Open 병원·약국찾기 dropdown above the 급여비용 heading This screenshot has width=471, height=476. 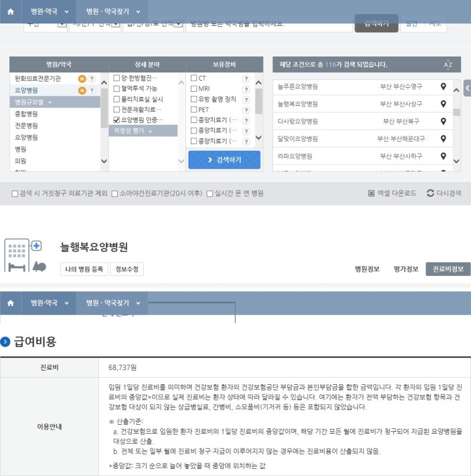point(112,303)
